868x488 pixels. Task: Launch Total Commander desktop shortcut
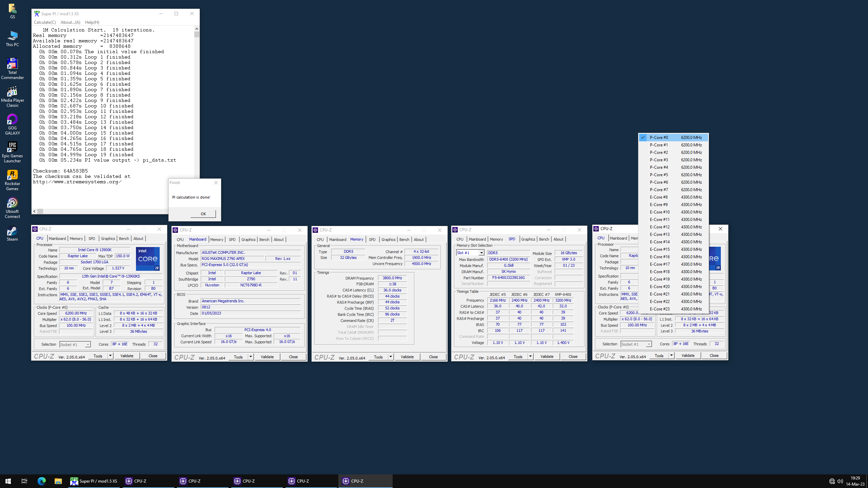pos(12,68)
